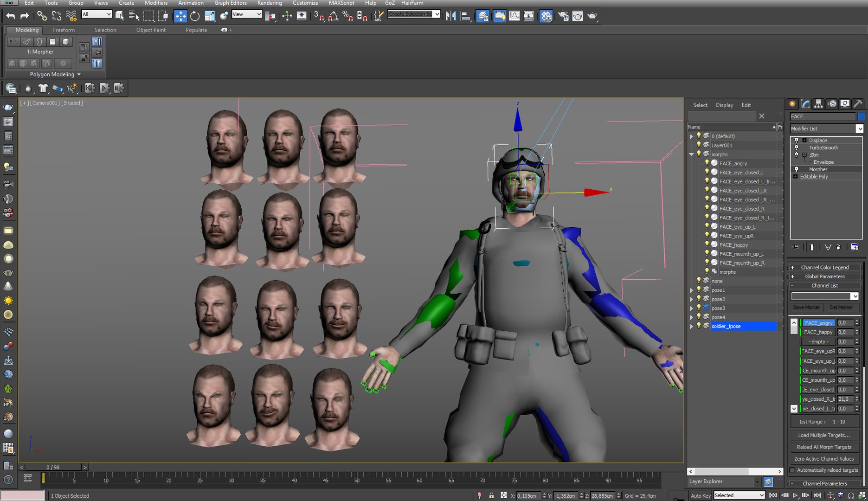Switch to the Object Paint ribbon tab
868x501 pixels.
tap(151, 30)
